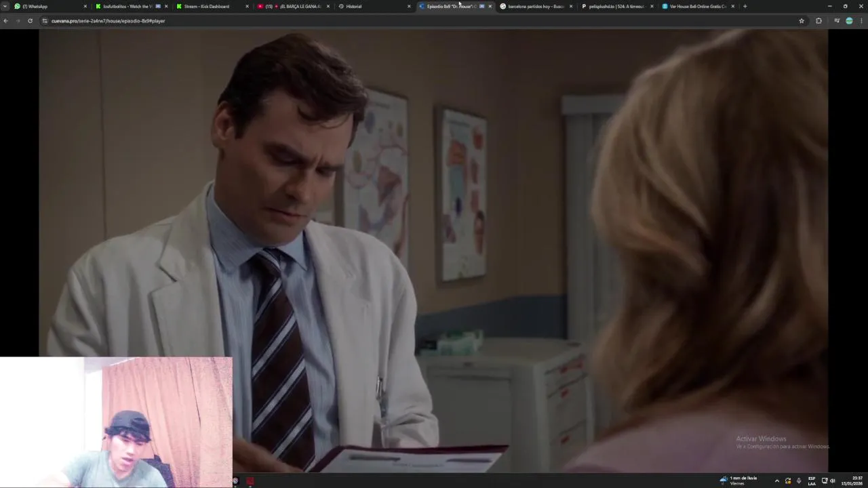This screenshot has width=868, height=488.
Task: Mute audio indicator on losfutbolitos tab
Action: (158, 6)
